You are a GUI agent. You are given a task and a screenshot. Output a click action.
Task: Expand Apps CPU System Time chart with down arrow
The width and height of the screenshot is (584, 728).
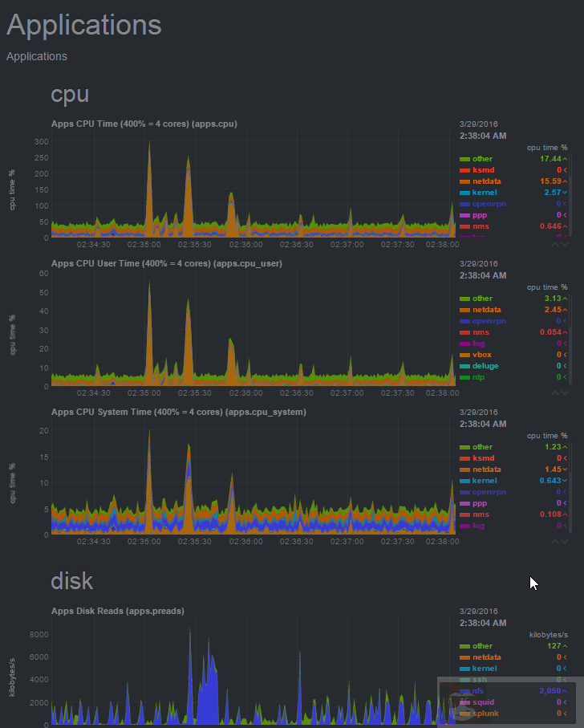pyautogui.click(x=565, y=542)
